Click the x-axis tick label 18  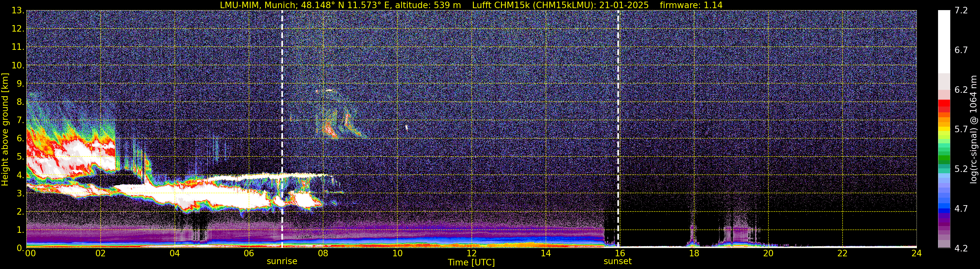[x=694, y=254]
